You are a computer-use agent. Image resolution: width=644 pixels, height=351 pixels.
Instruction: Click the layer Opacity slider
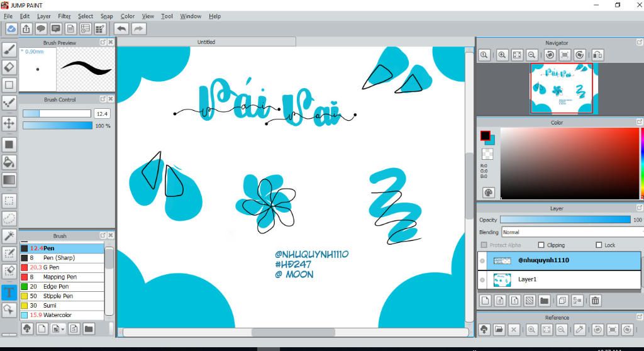point(565,220)
